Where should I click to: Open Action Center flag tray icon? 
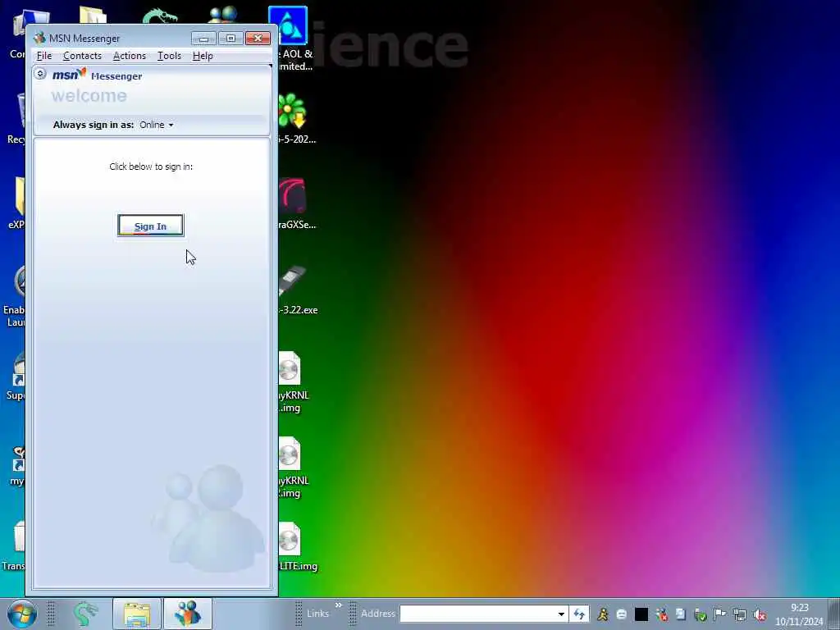[x=719, y=614]
